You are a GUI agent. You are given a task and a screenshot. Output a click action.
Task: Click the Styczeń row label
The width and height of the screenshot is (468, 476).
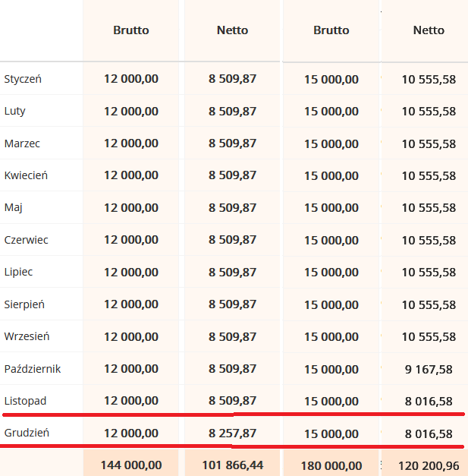click(23, 79)
